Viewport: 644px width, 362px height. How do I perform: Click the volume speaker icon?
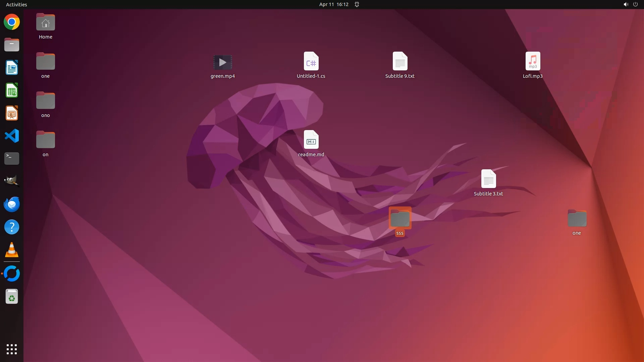[x=626, y=4]
